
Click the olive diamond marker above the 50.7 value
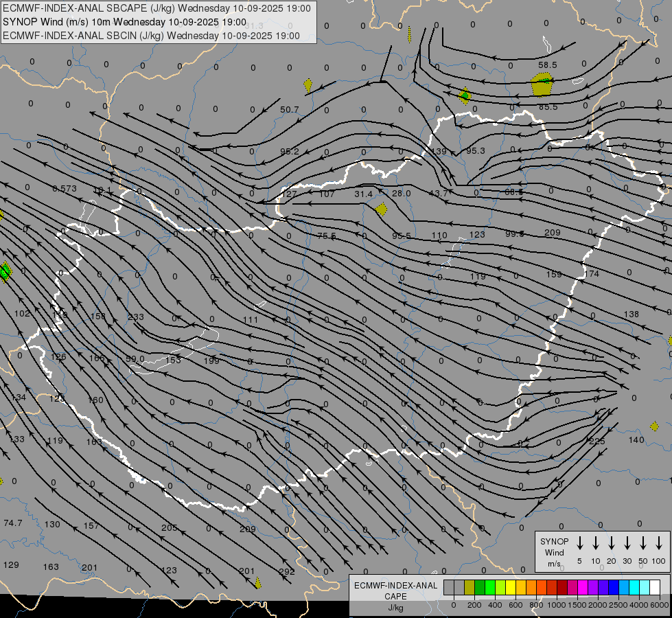pos(308,85)
